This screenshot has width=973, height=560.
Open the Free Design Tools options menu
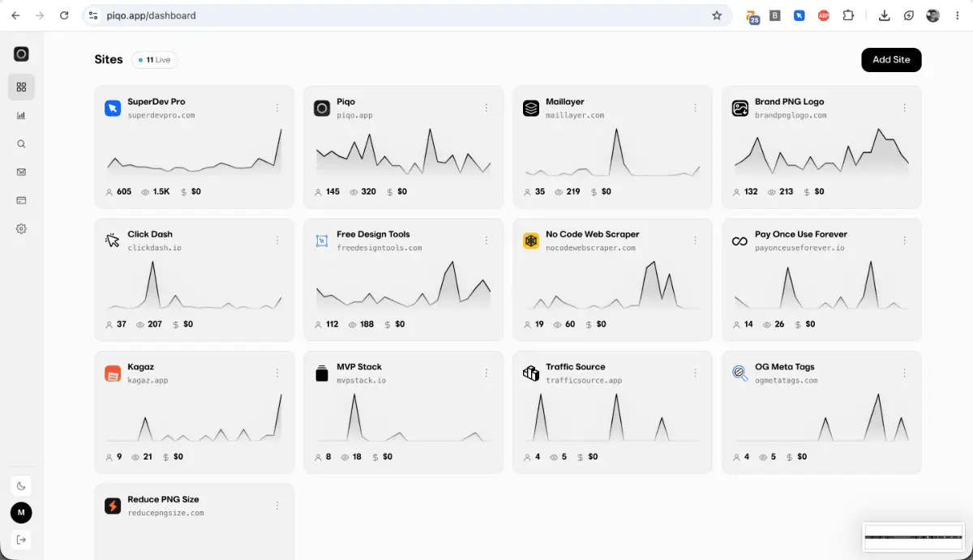[486, 241]
